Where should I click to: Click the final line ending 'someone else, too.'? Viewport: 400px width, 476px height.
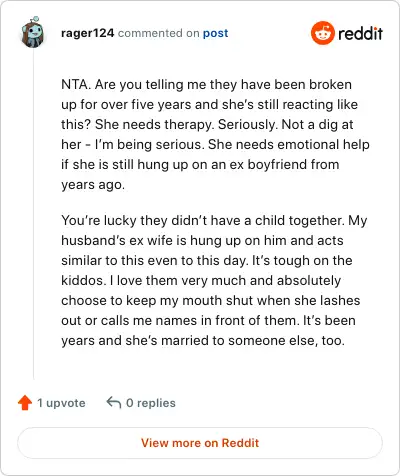coord(203,340)
